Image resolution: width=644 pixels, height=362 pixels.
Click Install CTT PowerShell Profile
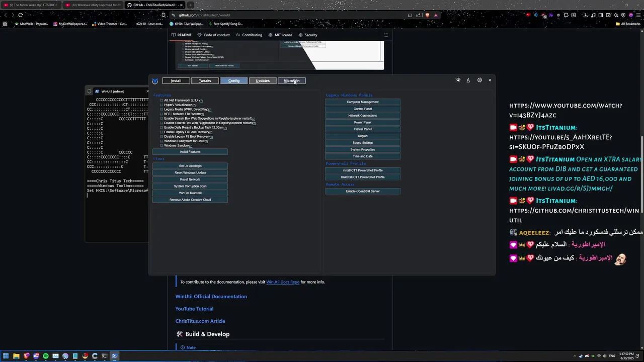(x=363, y=170)
